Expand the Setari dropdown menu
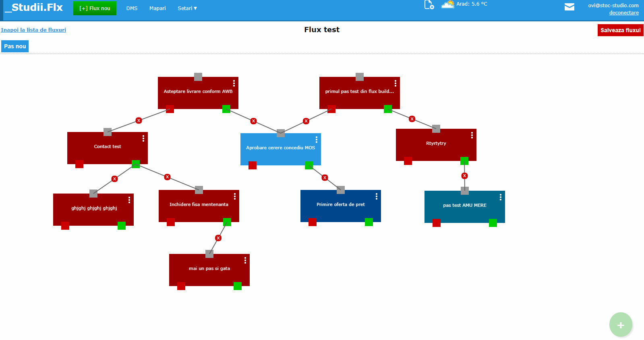The width and height of the screenshot is (644, 340). (187, 8)
